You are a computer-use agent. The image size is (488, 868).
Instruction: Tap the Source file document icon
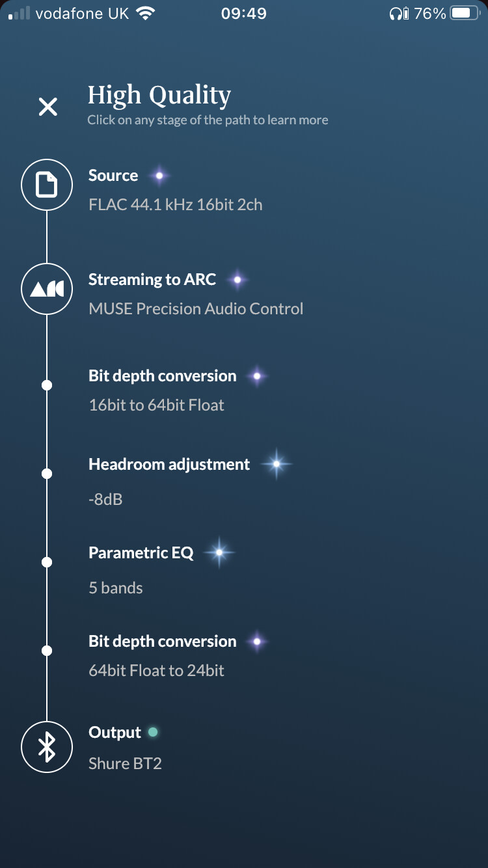47,185
